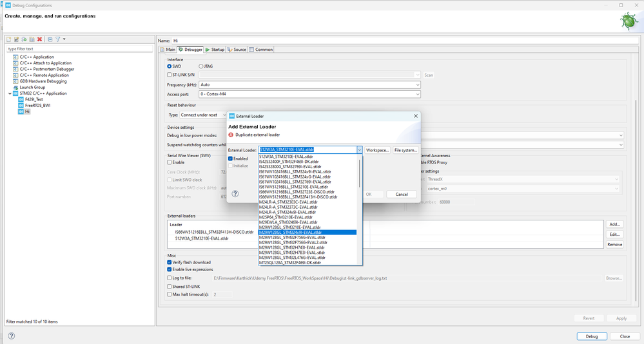644x344 pixels.
Task: Click the funnel Filter icon
Action: pos(58,39)
